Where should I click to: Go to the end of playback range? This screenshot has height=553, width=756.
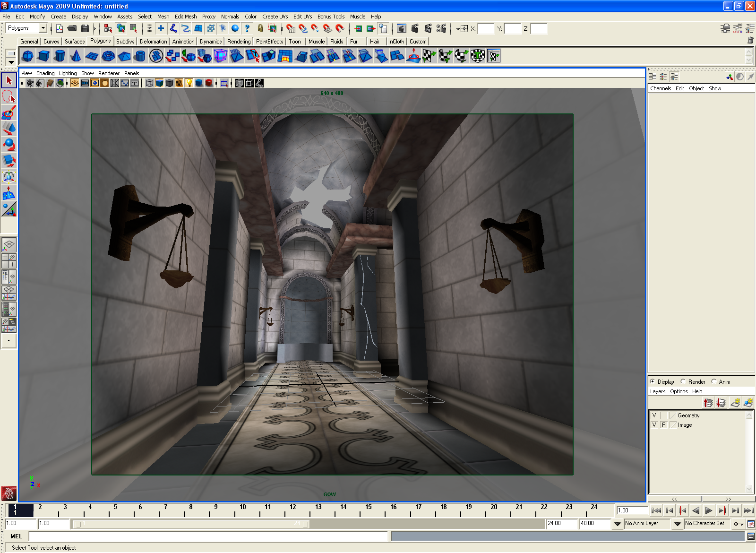[x=748, y=510]
